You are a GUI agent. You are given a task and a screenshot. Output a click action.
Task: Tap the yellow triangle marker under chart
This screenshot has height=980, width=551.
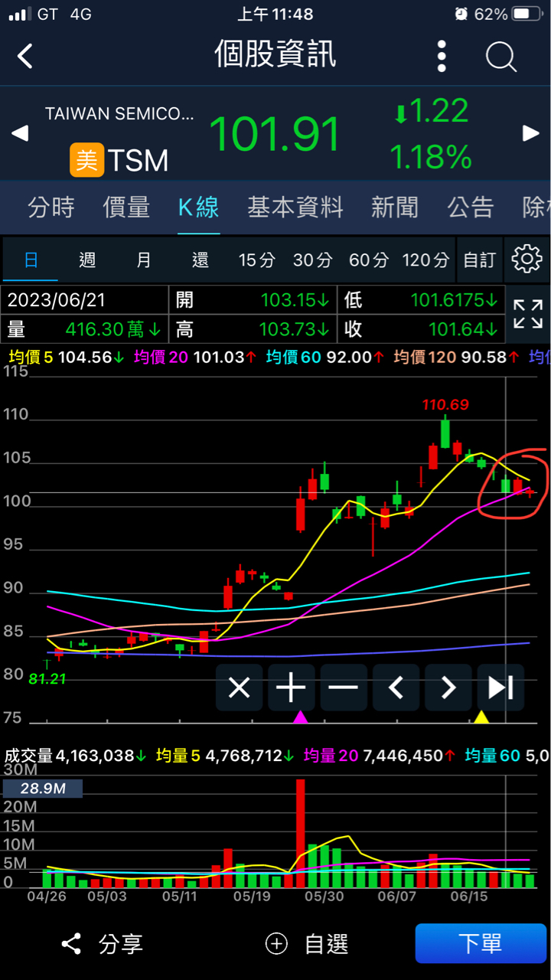[x=481, y=717]
